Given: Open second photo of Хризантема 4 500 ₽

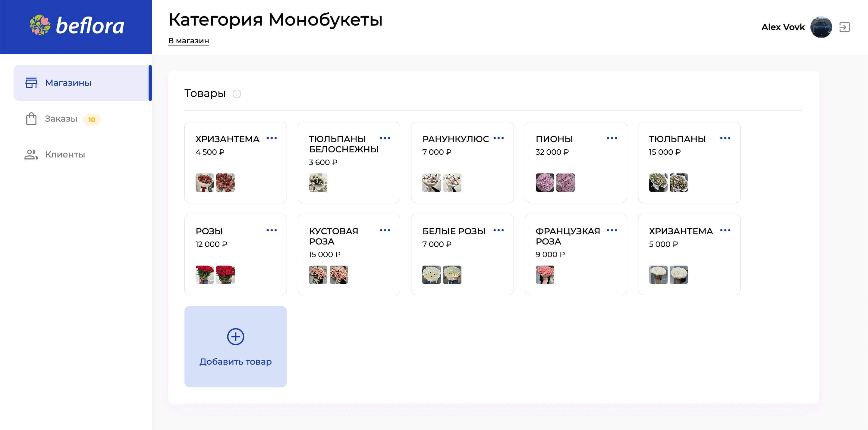Looking at the screenshot, I should tap(225, 182).
